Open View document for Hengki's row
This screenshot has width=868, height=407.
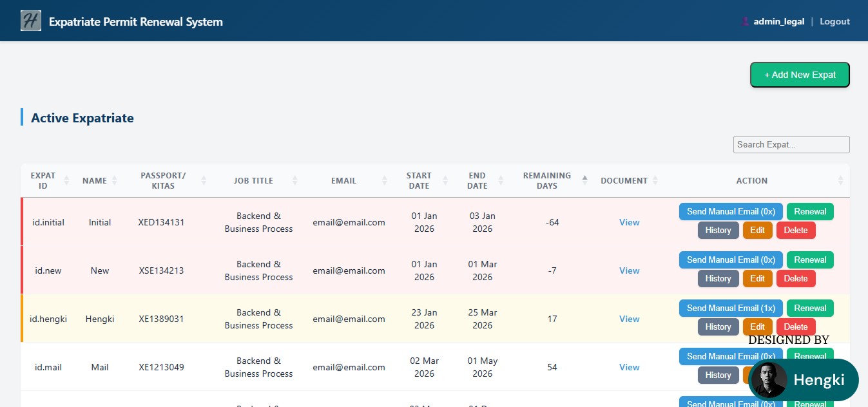click(x=629, y=318)
